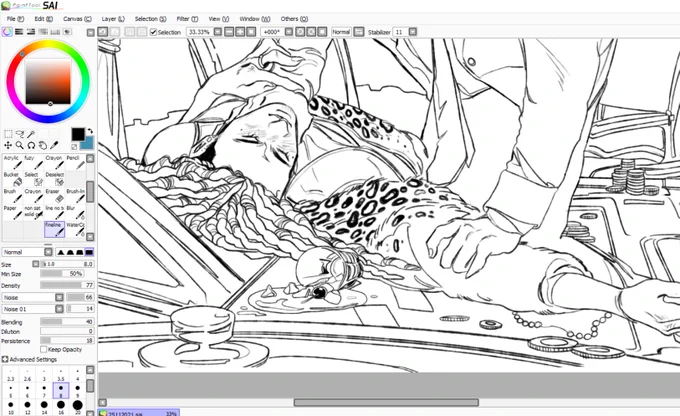Screen dimensions: 680x416
Task: Toggle the scratchpad panel icon
Action: tap(67, 32)
